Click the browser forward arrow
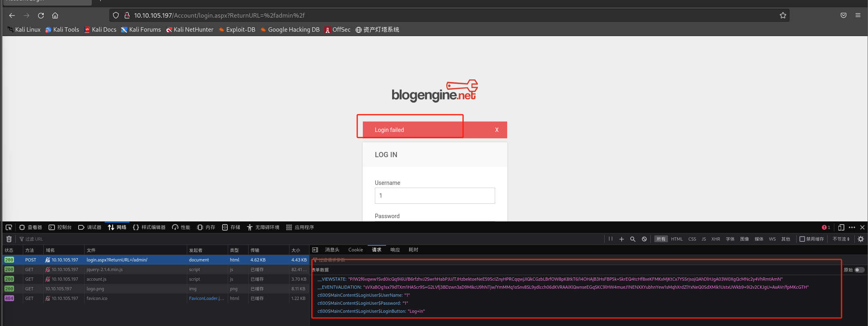The height and width of the screenshot is (326, 868). (26, 16)
